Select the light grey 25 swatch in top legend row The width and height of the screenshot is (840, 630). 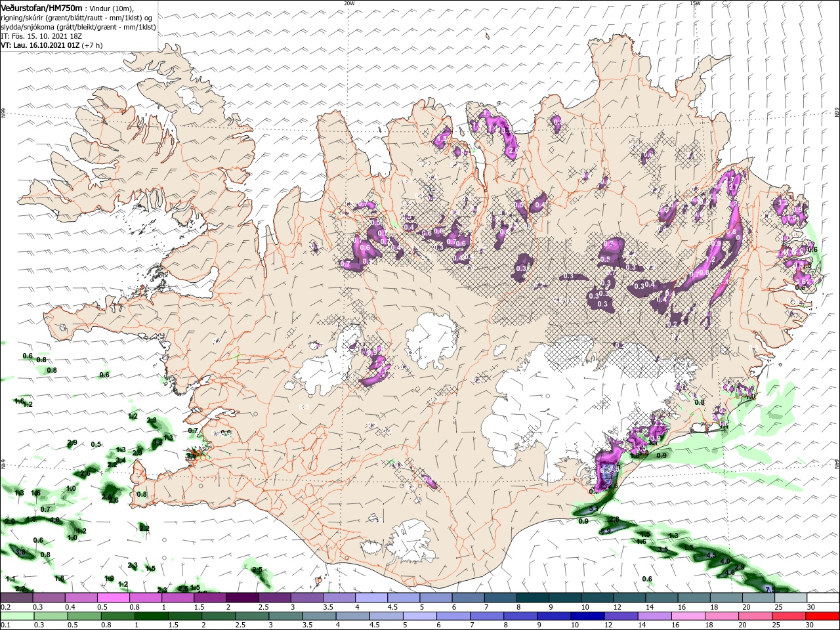[790, 597]
